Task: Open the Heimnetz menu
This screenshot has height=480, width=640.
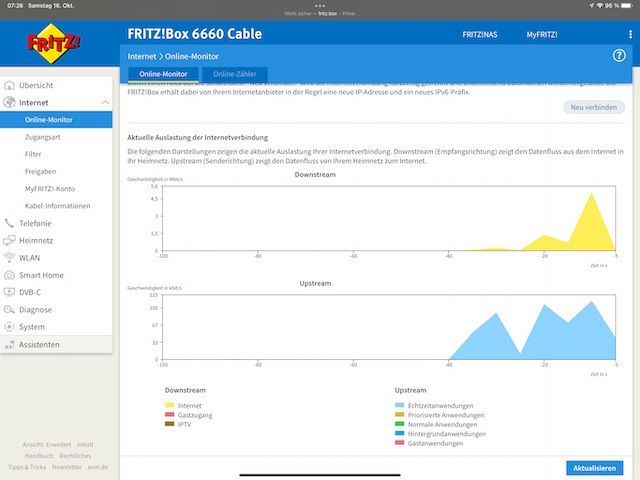Action: pos(36,240)
